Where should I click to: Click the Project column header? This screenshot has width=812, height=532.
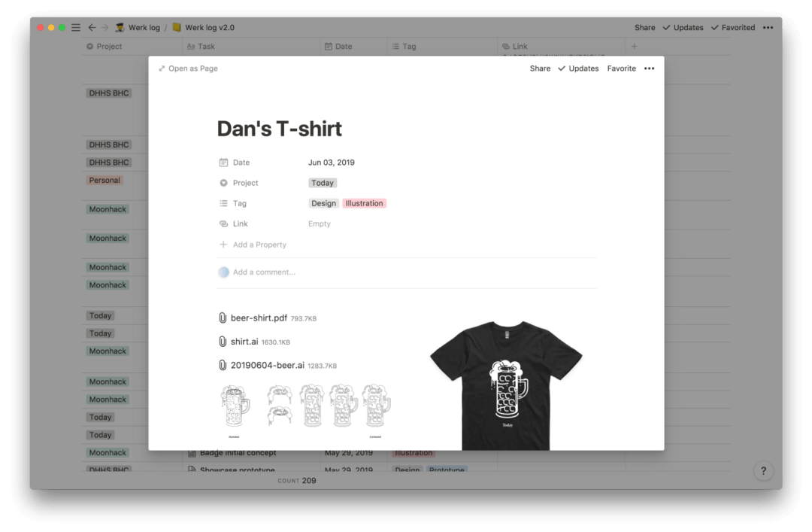point(104,46)
